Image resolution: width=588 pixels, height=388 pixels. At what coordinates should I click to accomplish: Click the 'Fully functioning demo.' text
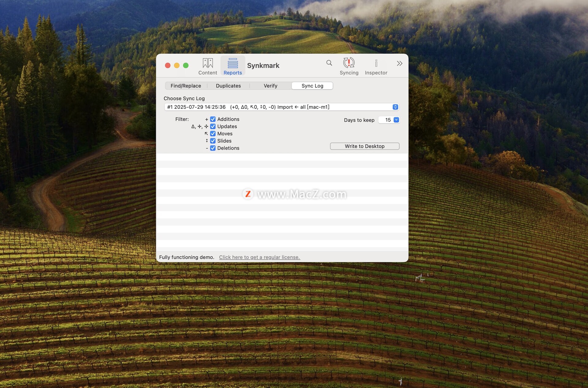pos(187,257)
